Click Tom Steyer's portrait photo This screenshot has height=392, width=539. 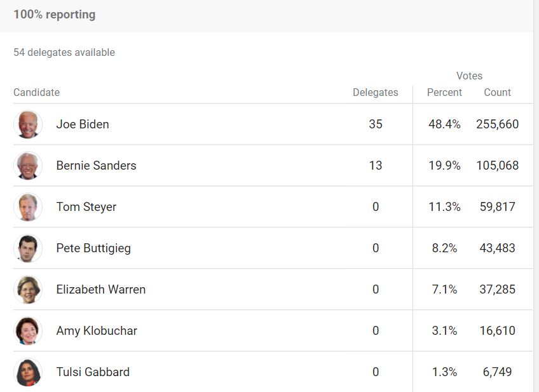(28, 207)
